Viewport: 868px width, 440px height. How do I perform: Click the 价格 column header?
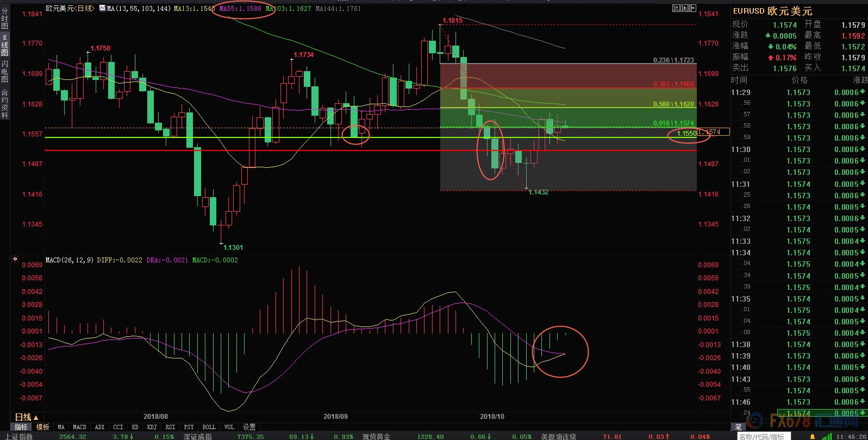pyautogui.click(x=800, y=80)
